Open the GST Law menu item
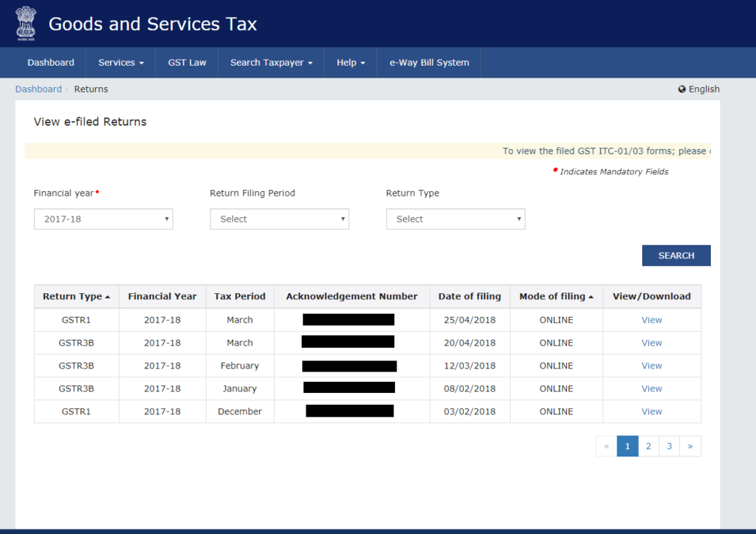 [x=187, y=62]
